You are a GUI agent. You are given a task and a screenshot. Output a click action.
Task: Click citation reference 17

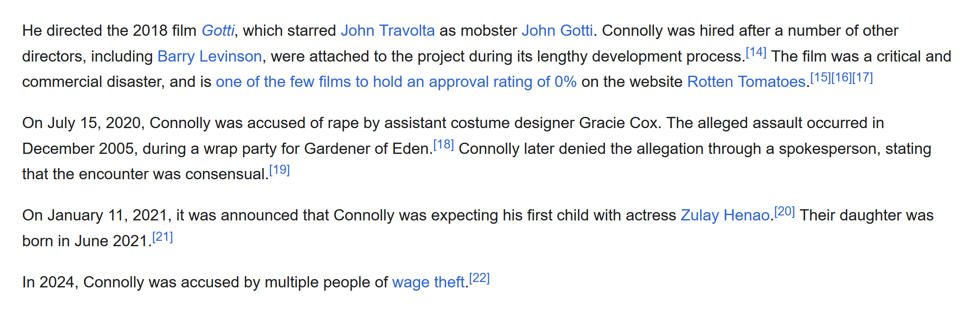pos(863,78)
